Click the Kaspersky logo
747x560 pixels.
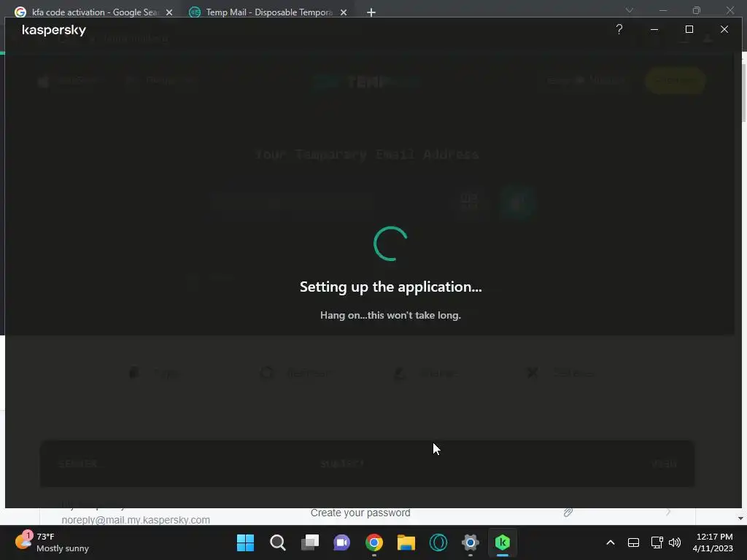point(54,30)
